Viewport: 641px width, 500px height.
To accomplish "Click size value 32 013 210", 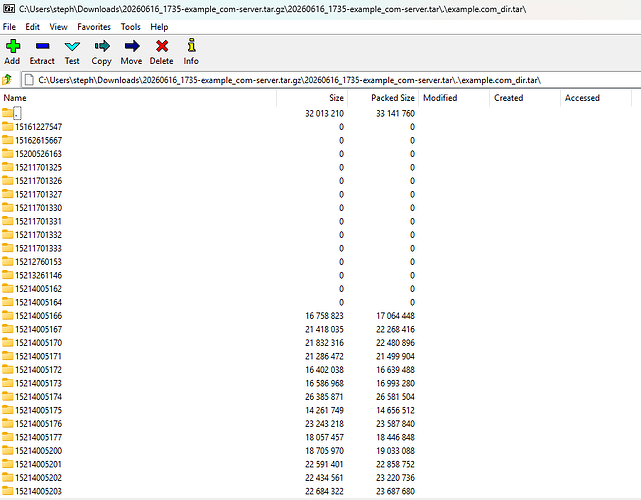I will click(324, 113).
